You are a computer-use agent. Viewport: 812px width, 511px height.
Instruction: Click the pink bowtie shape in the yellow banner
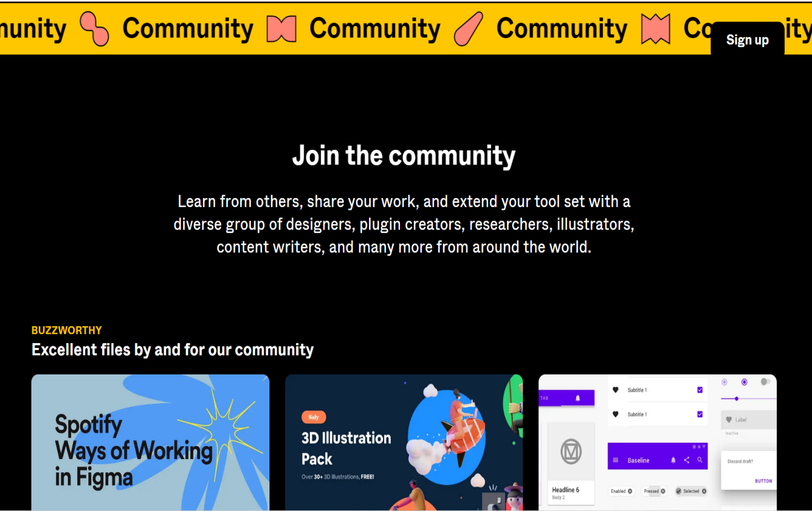pyautogui.click(x=282, y=28)
